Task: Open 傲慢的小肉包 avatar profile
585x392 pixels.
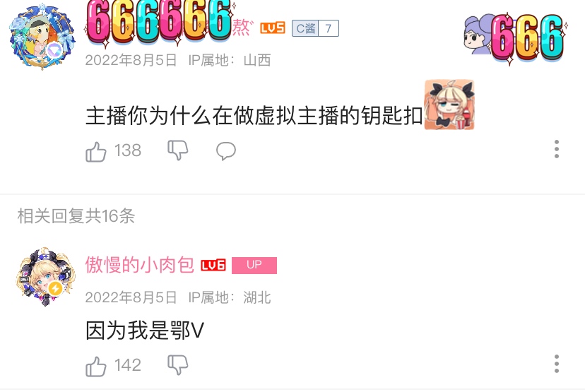Action: (x=45, y=277)
